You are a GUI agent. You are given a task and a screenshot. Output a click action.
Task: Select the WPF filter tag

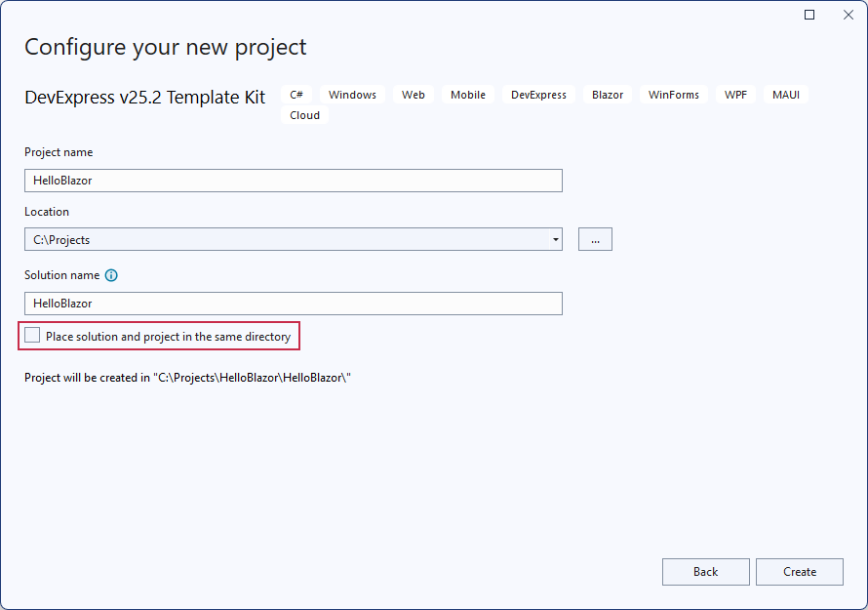click(x=735, y=95)
